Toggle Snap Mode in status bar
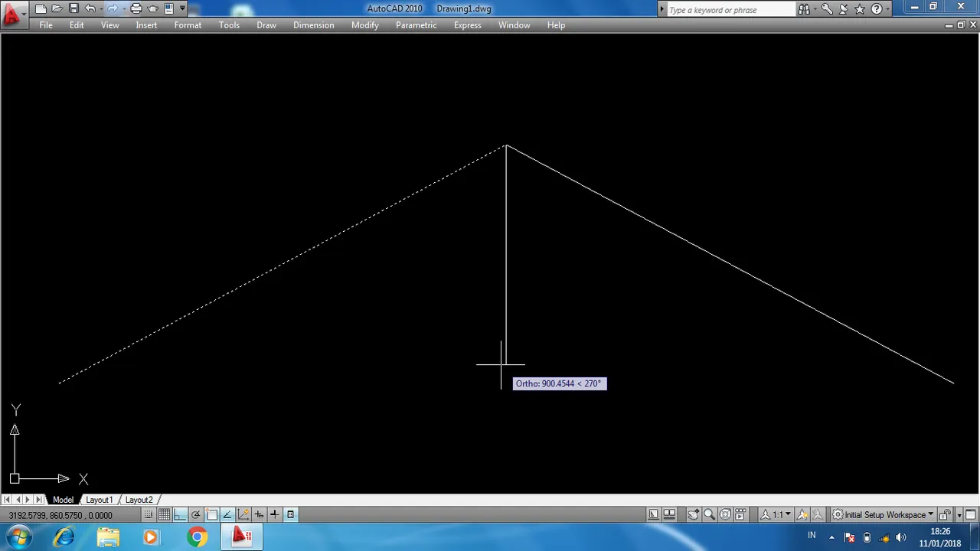The height and width of the screenshot is (551, 980). click(149, 515)
